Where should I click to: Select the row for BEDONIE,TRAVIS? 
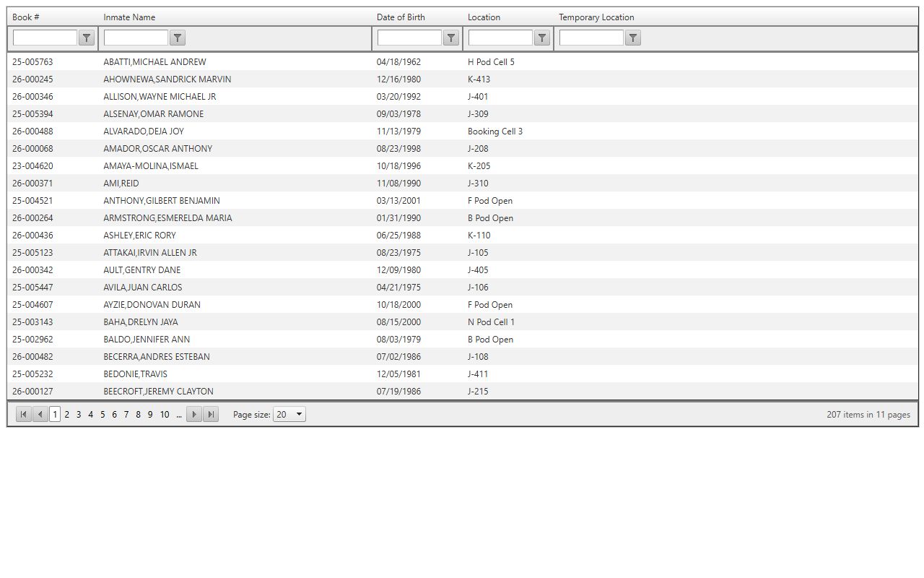tap(135, 374)
